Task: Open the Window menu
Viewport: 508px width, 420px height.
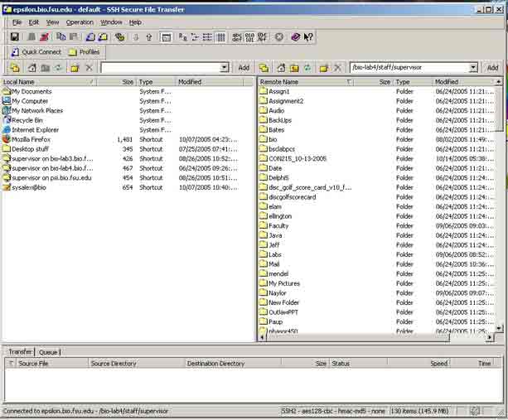Action: click(x=111, y=22)
